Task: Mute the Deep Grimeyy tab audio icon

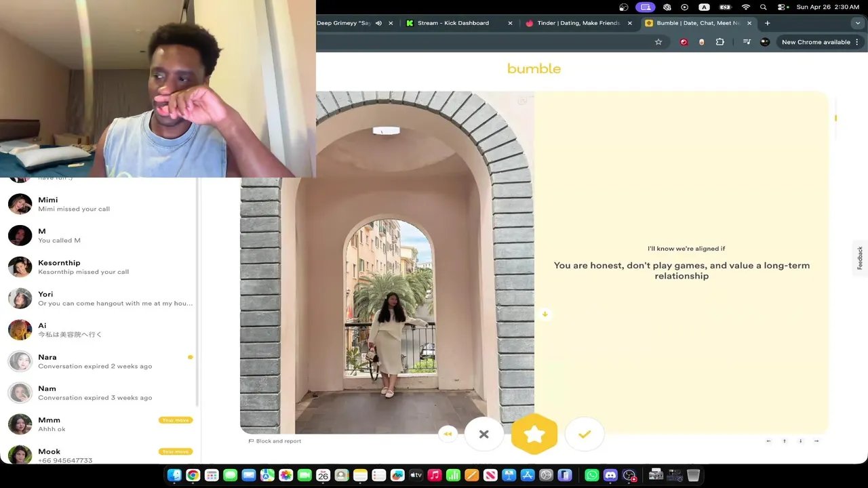Action: [378, 23]
